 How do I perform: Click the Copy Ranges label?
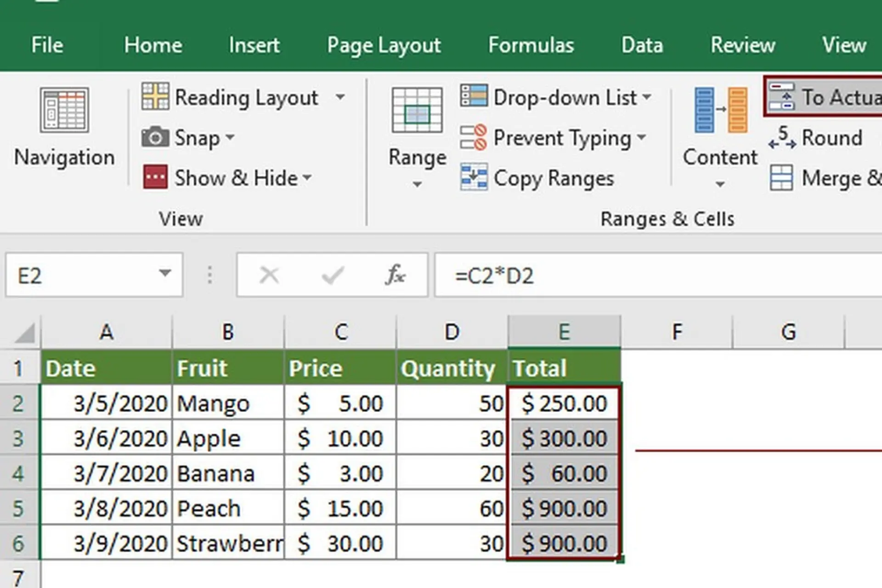[554, 178]
